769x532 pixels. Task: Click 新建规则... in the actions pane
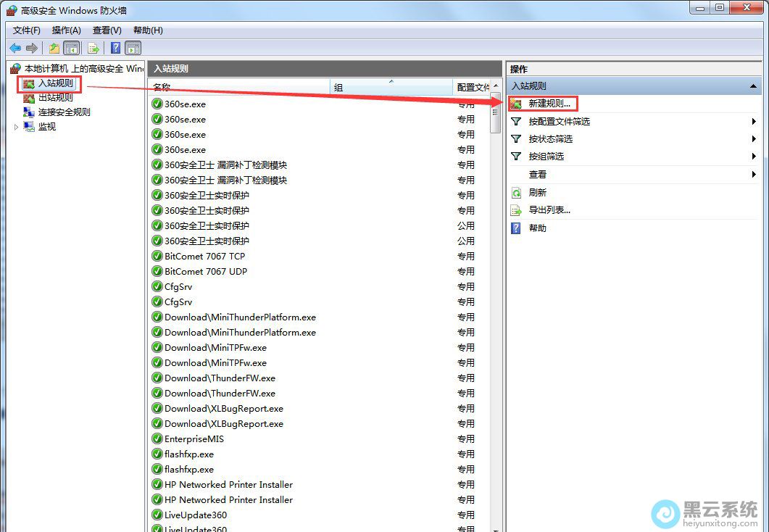(x=549, y=104)
